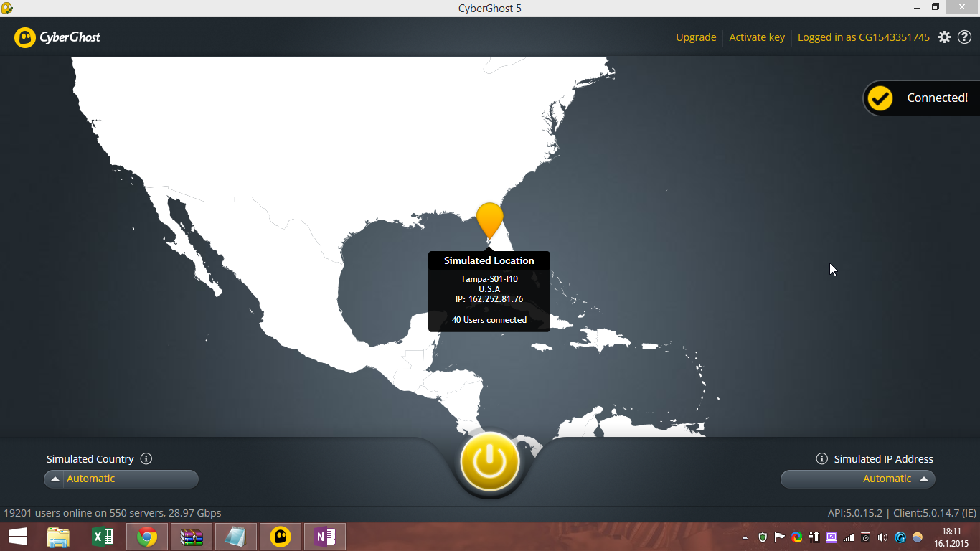Viewport: 980px width, 551px height.
Task: Open Excel from the taskbar
Action: pos(103,537)
